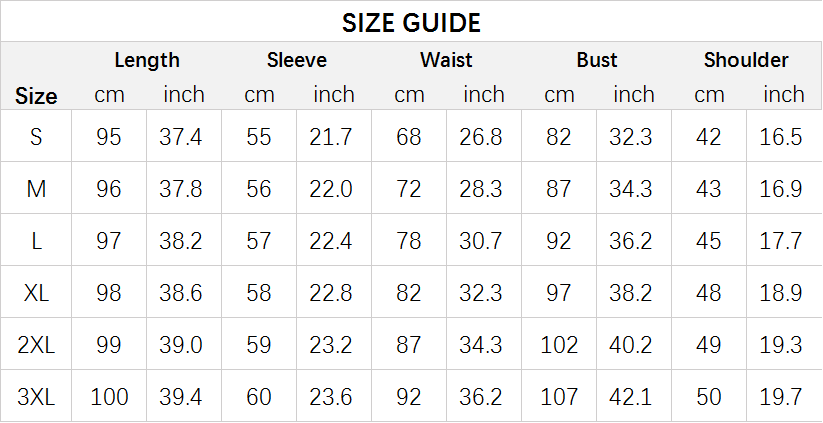
Task: Click the L size row label
Action: (x=36, y=241)
